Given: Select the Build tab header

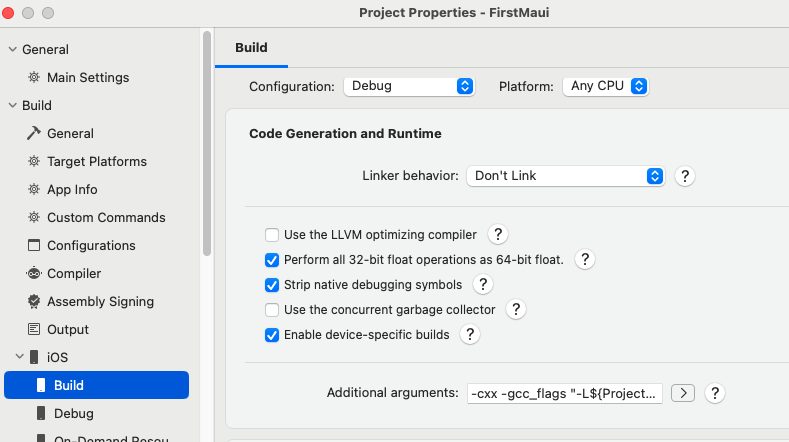Looking at the screenshot, I should coord(251,47).
